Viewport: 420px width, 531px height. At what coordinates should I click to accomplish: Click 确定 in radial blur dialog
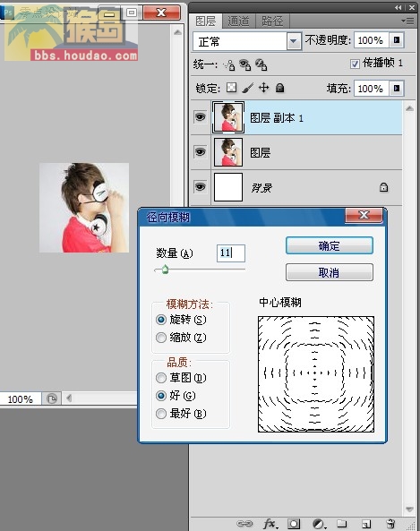coord(330,246)
